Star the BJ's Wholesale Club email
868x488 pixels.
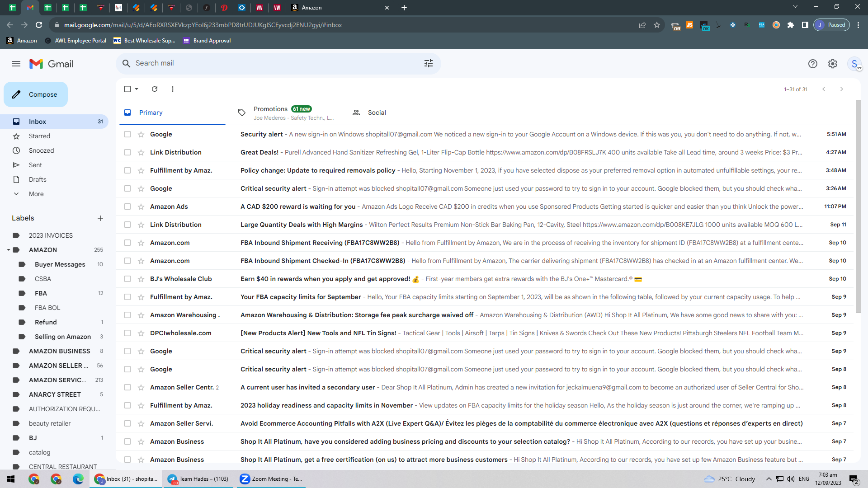point(141,279)
